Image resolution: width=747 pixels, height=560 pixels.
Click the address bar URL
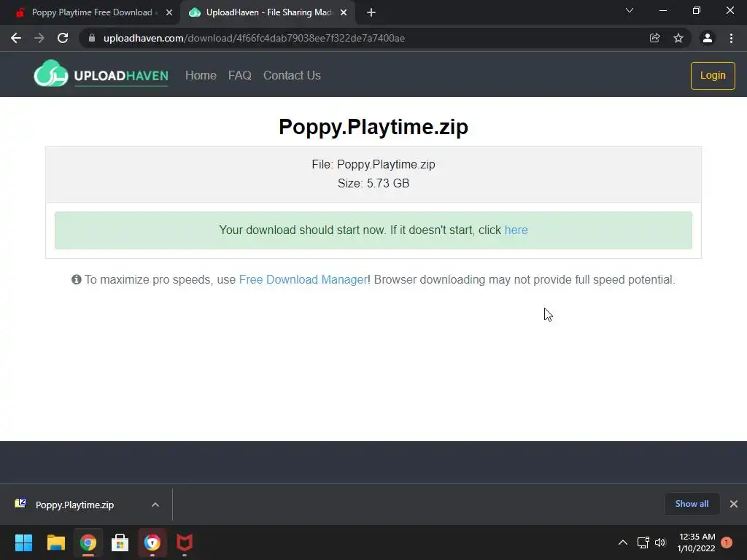point(254,38)
